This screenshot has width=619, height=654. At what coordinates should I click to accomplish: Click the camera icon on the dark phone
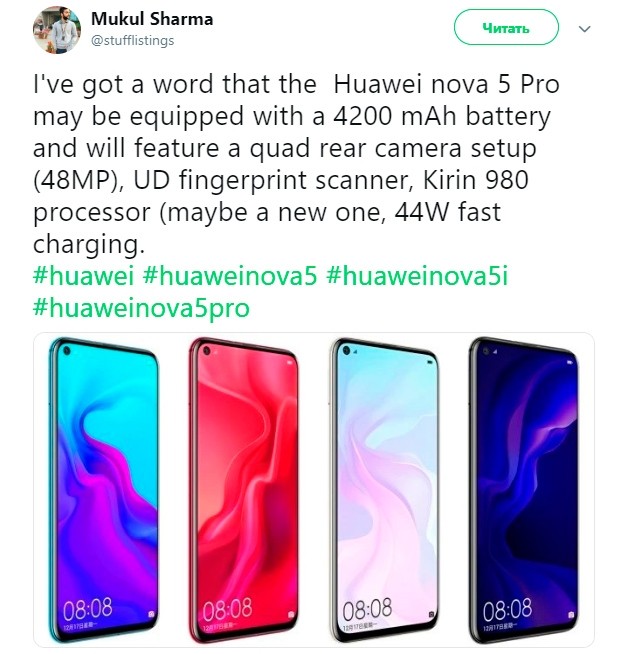571,614
